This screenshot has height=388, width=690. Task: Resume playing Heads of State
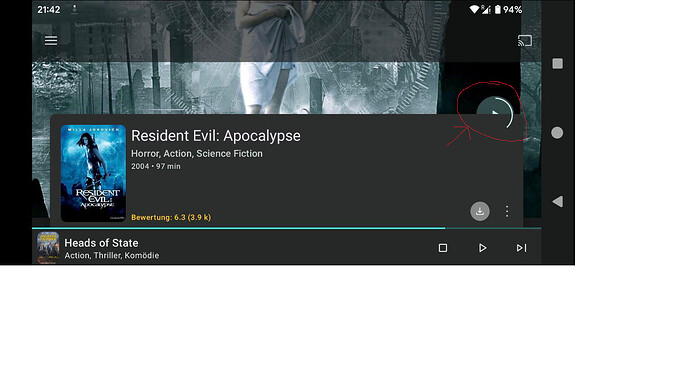coord(482,248)
